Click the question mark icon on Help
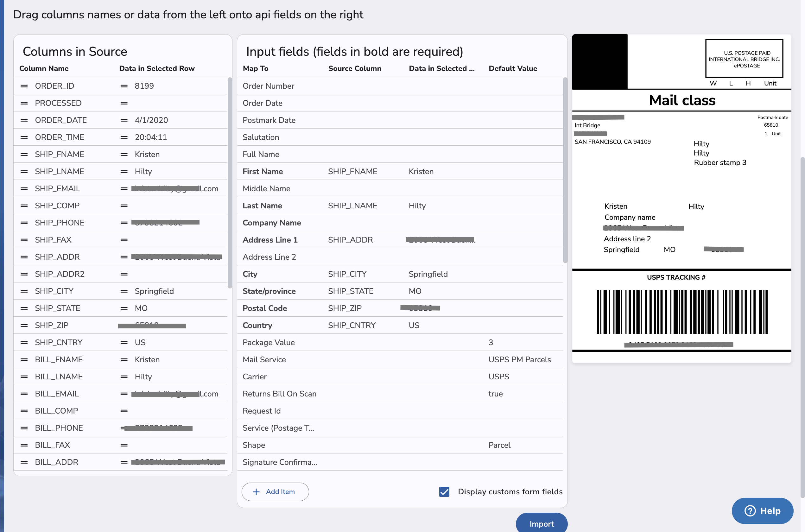 pyautogui.click(x=750, y=510)
